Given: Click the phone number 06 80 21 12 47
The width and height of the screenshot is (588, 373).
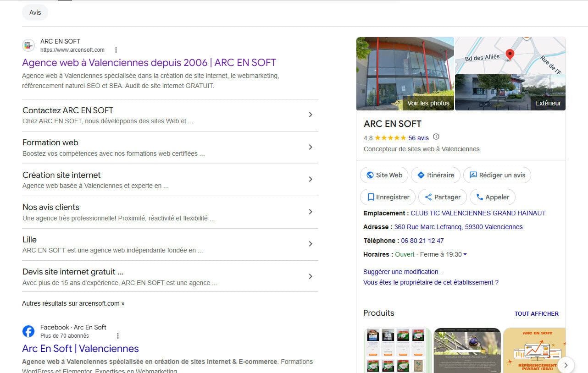Looking at the screenshot, I should pyautogui.click(x=422, y=241).
